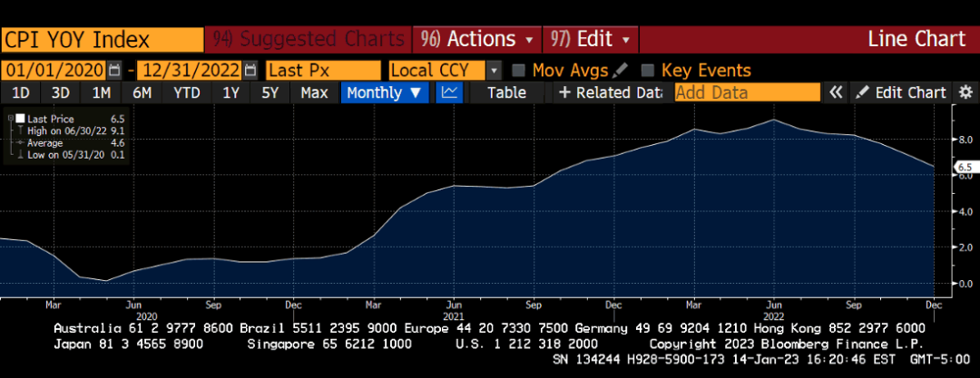Collapse the legend tree using its box toggle
The width and height of the screenshot is (980, 378).
coord(10,119)
